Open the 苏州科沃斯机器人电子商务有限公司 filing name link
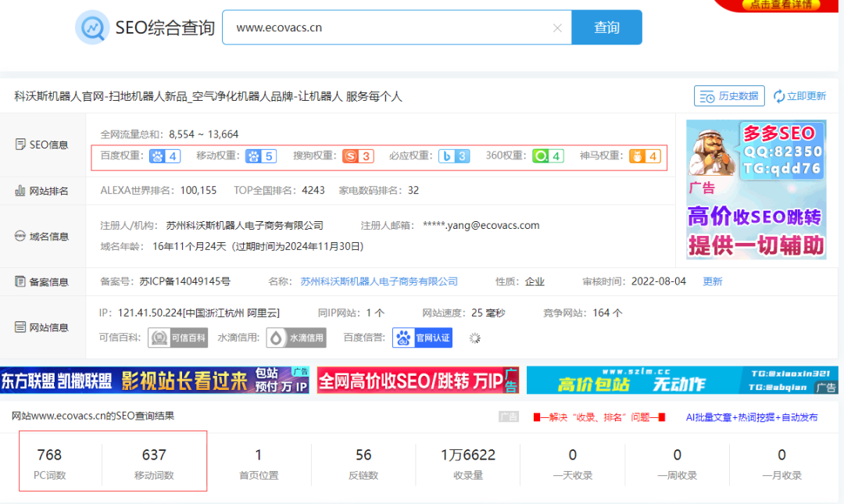The image size is (844, 504). coord(379,281)
